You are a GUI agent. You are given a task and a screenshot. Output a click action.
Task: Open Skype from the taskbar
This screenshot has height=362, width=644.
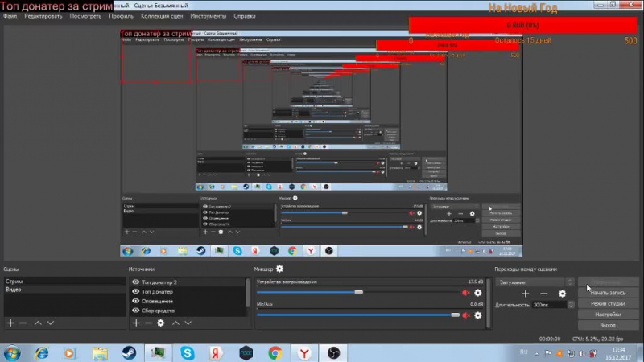(x=188, y=353)
